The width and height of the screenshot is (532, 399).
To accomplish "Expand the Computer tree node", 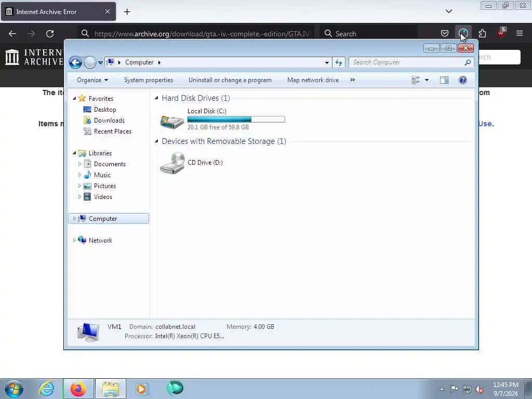I will click(74, 219).
